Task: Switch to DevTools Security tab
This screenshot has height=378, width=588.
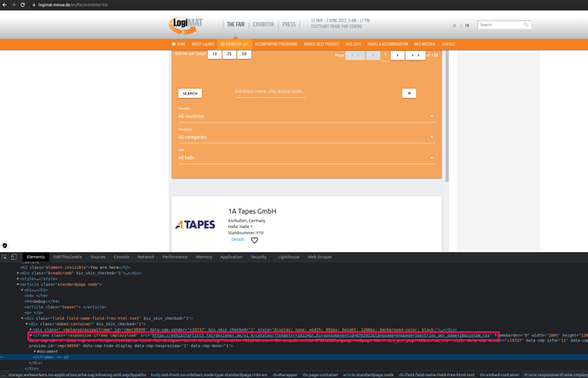Action: pos(259,257)
